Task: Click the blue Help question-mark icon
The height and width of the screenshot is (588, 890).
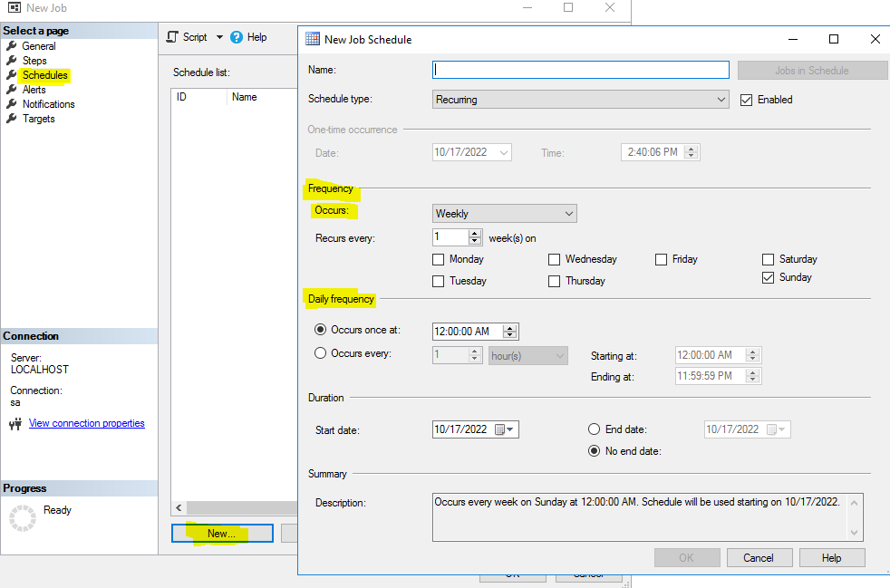Action: pyautogui.click(x=237, y=37)
